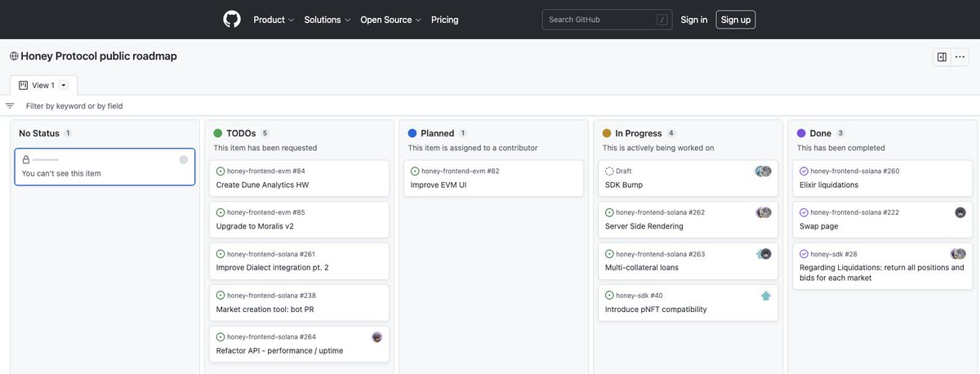This screenshot has height=374, width=980.
Task: Click honey-frontend-solana #260 repository label
Action: coord(855,171)
